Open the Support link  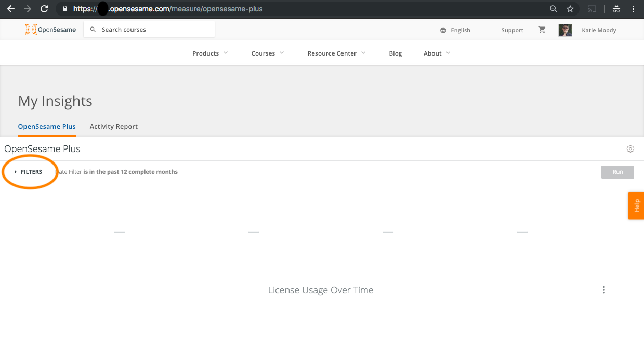click(512, 30)
